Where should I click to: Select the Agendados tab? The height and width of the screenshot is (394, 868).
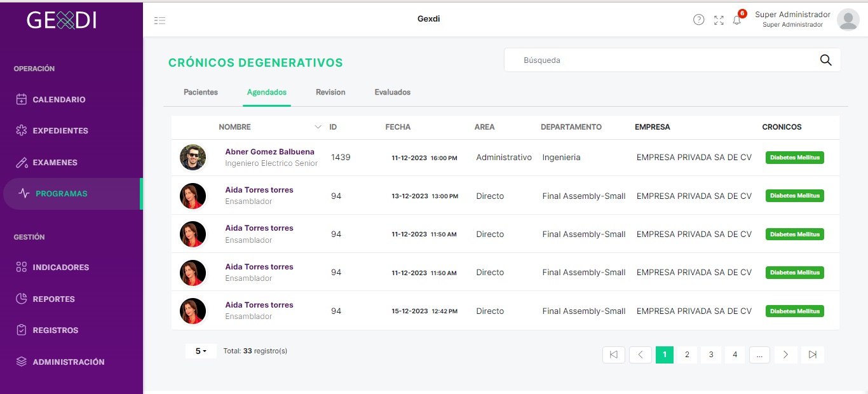point(267,92)
